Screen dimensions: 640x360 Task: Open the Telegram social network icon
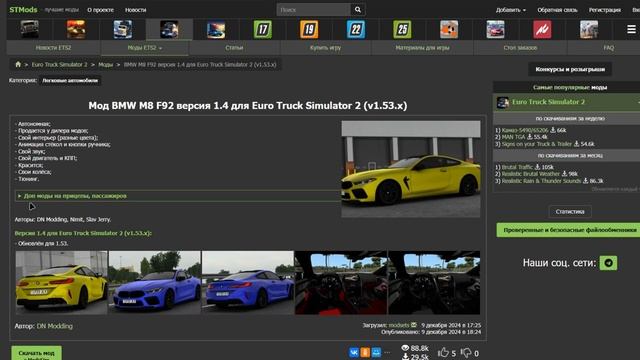608,263
